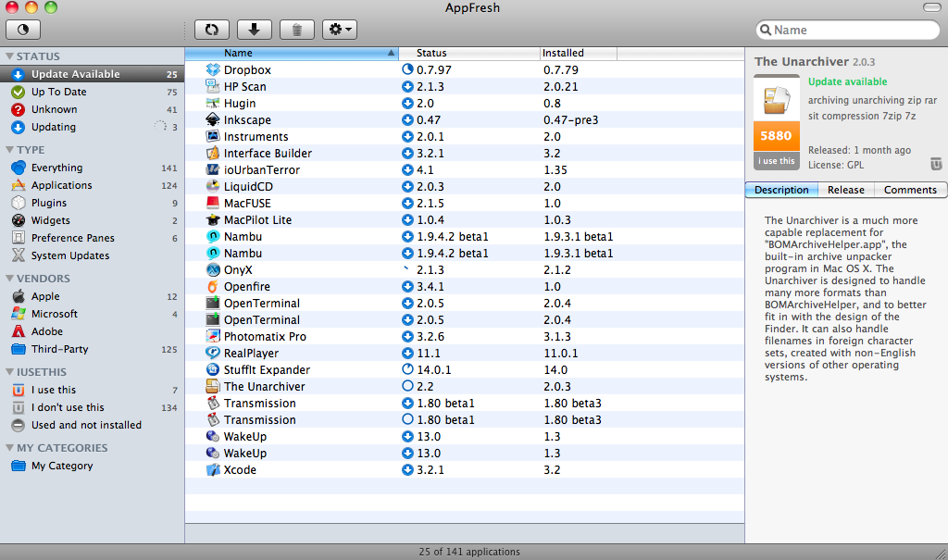Click the Hugin app icon
948x560 pixels.
(213, 104)
